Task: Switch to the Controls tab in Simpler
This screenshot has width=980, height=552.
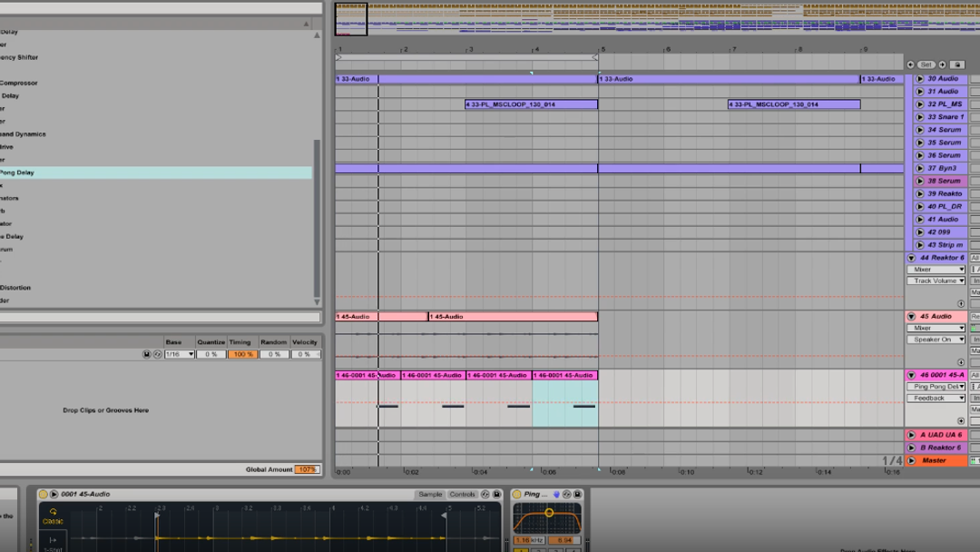Action: (x=463, y=494)
